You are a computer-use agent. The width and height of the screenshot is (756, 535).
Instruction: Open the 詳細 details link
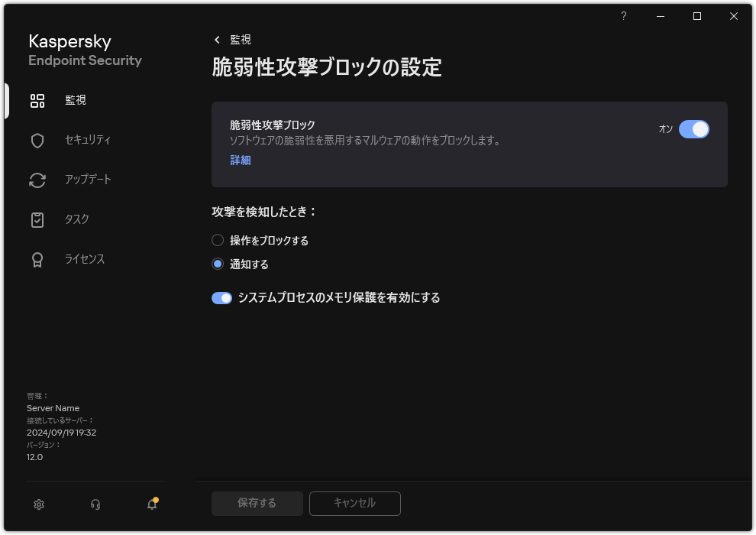239,160
